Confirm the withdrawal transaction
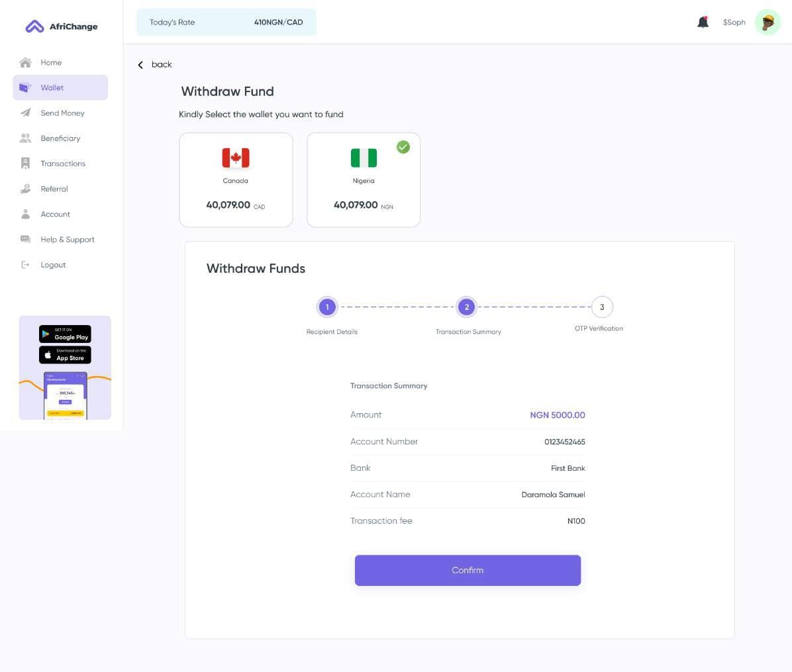Viewport: 792px width, 672px height. tap(468, 571)
